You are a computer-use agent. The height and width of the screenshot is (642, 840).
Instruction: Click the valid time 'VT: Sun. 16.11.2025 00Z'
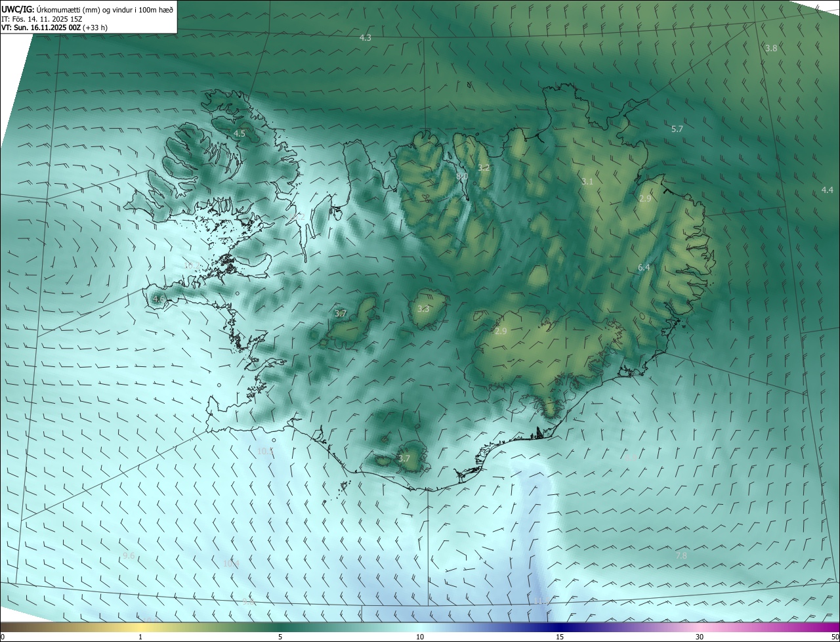point(41,28)
